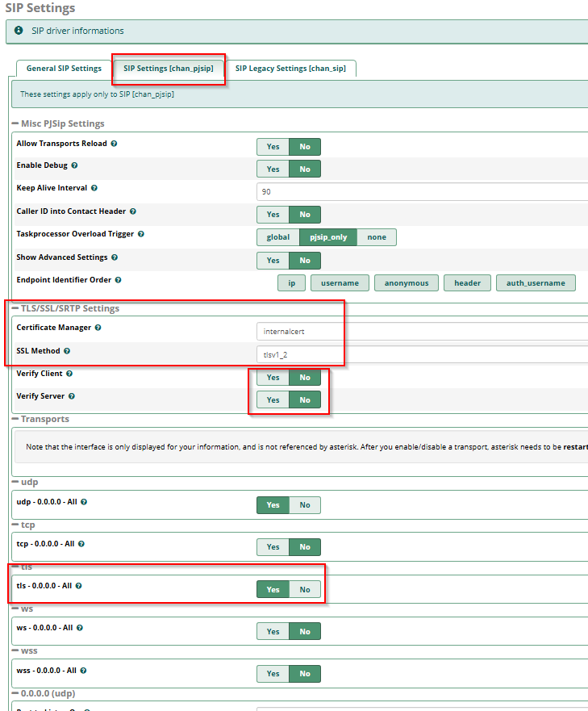This screenshot has height=711, width=588.
Task: Switch to General SIP Settings tab
Action: coord(64,69)
